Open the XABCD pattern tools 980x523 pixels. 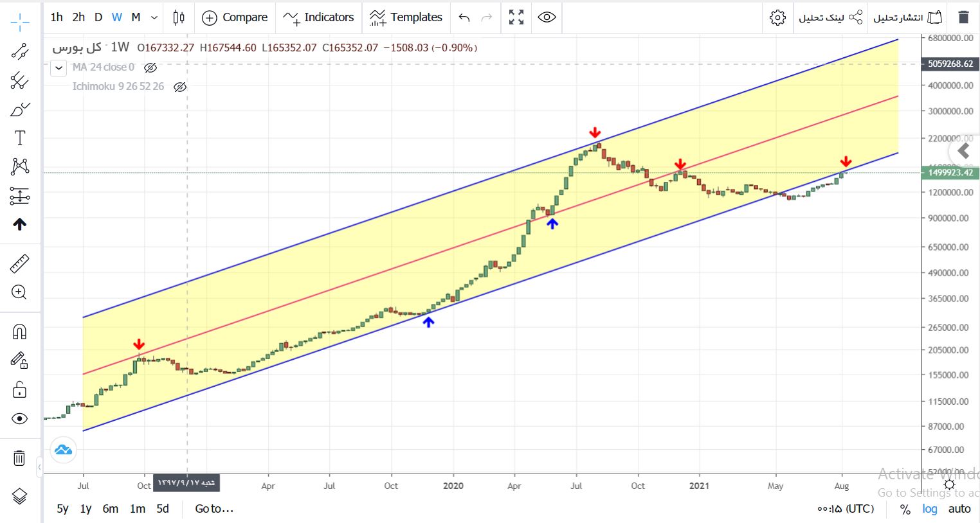tap(20, 166)
